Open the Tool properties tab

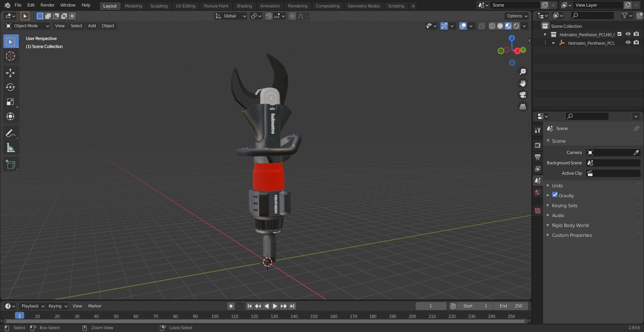(537, 130)
